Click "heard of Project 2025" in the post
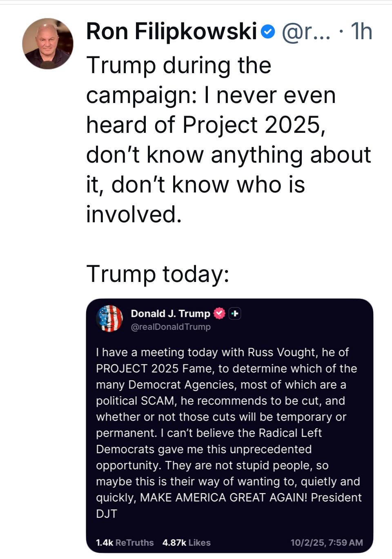The height and width of the screenshot is (559, 392). click(x=205, y=125)
